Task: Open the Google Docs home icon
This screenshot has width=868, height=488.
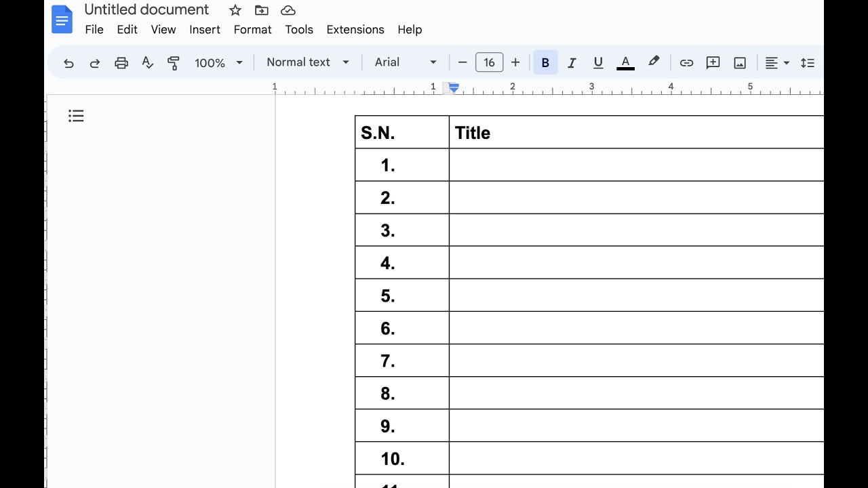Action: click(62, 20)
